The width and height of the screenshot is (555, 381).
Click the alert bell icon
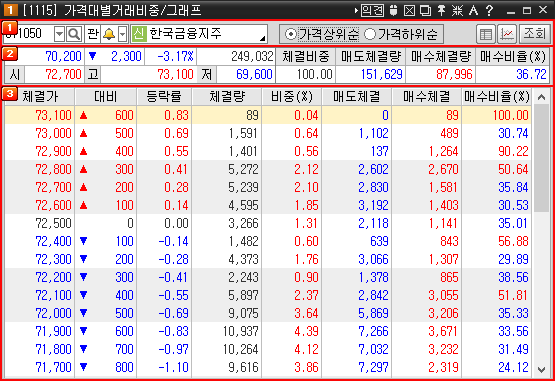[x=109, y=34]
